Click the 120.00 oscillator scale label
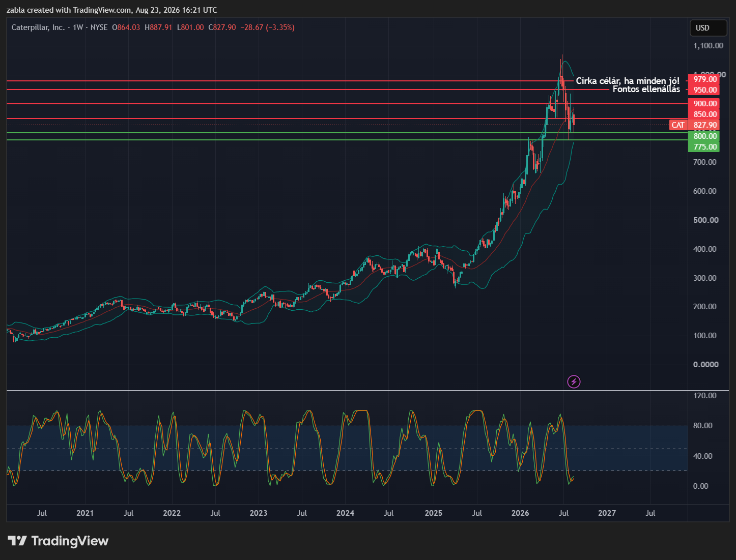This screenshot has width=736, height=560. click(x=705, y=396)
